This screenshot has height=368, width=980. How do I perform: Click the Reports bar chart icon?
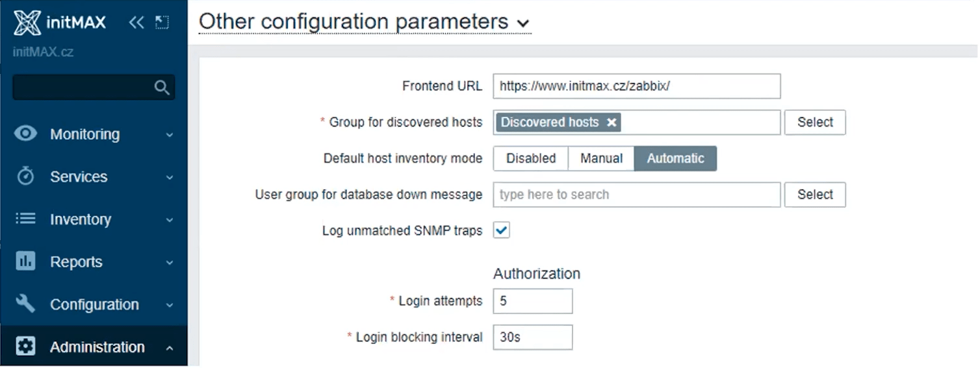25,262
